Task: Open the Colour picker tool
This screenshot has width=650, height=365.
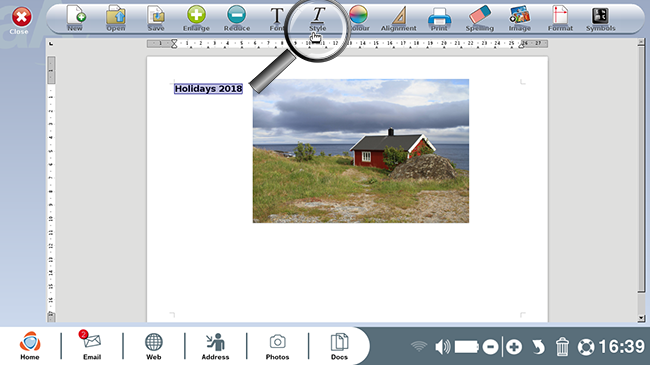Action: tap(359, 19)
